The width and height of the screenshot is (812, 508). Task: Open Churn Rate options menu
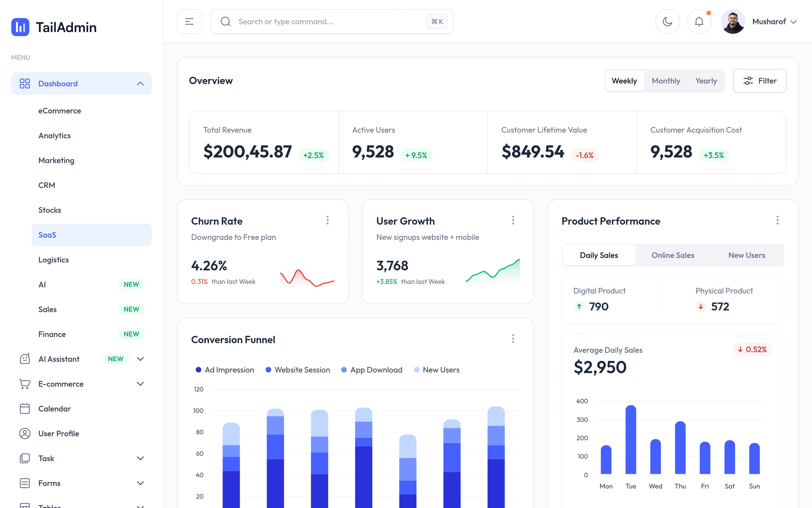tap(328, 220)
